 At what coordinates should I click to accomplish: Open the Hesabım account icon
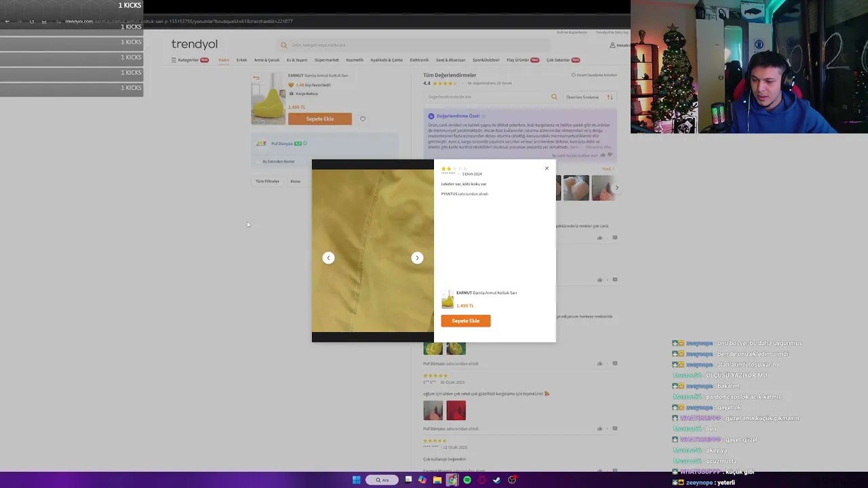pyautogui.click(x=618, y=45)
